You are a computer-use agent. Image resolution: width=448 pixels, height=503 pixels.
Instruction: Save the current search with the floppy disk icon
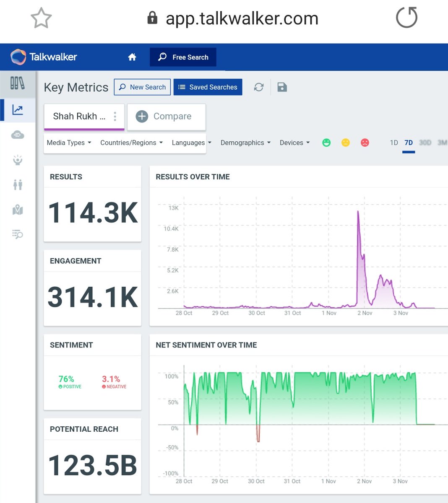coord(282,87)
